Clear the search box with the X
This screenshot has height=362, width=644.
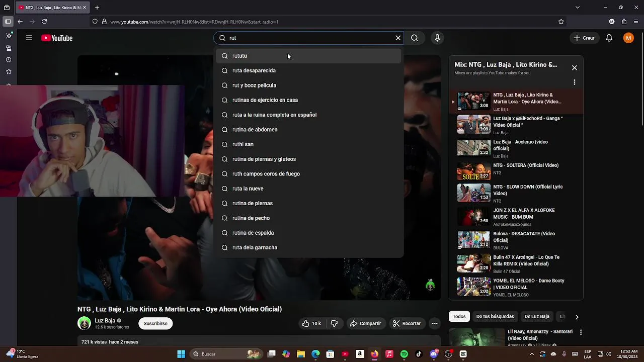point(398,38)
